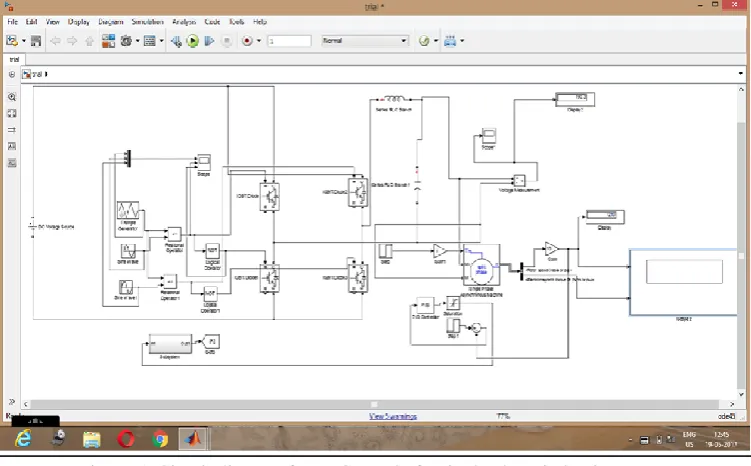
Task: Run the simulation with the green play button
Action: click(193, 41)
